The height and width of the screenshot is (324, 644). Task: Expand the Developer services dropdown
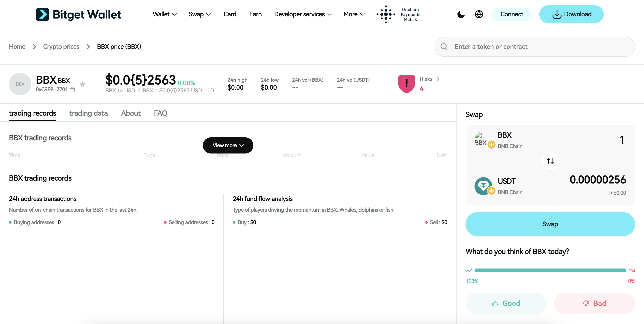point(303,14)
